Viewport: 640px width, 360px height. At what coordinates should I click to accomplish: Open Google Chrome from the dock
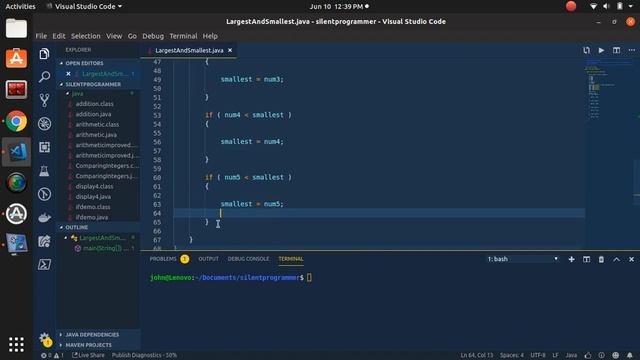coord(16,121)
